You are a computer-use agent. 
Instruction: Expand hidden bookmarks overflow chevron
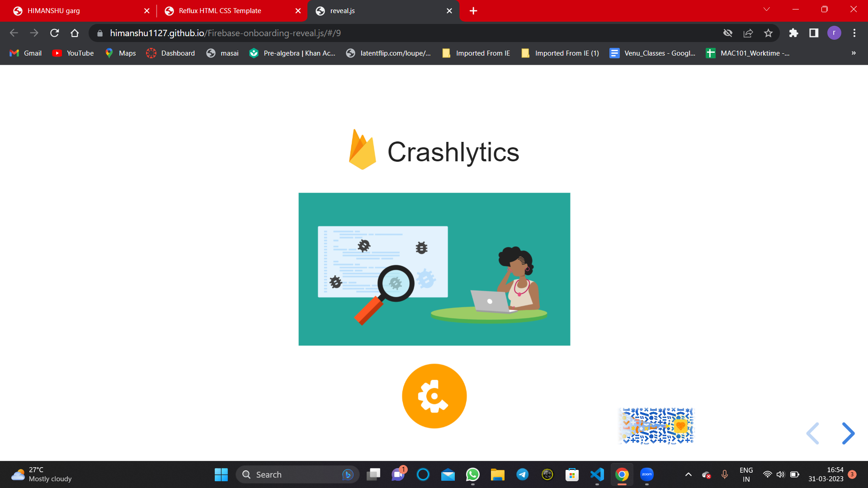pos(854,53)
